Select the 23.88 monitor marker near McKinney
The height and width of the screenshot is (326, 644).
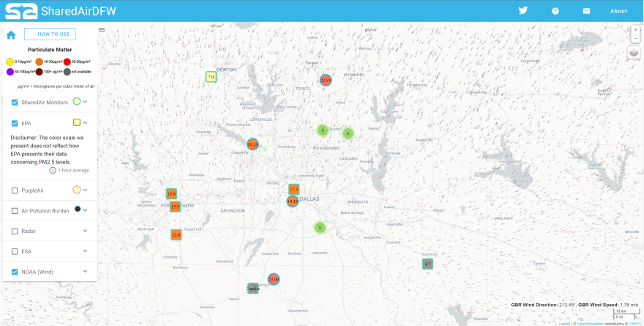(x=325, y=80)
